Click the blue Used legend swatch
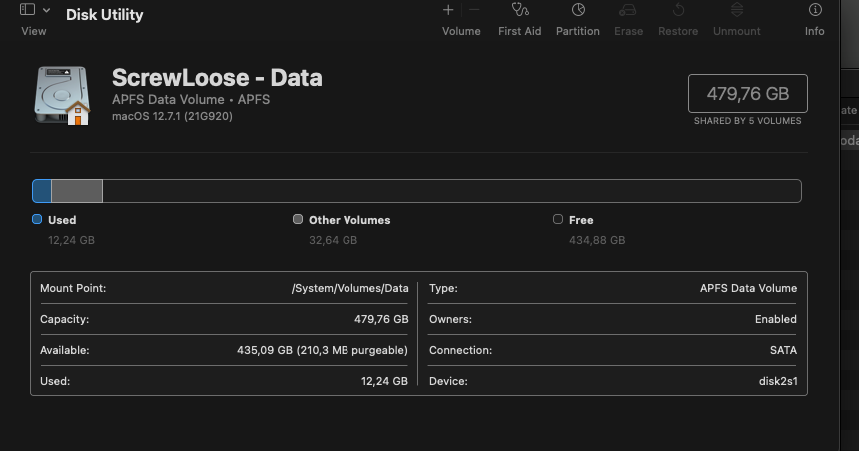Image resolution: width=859 pixels, height=451 pixels. [37, 220]
